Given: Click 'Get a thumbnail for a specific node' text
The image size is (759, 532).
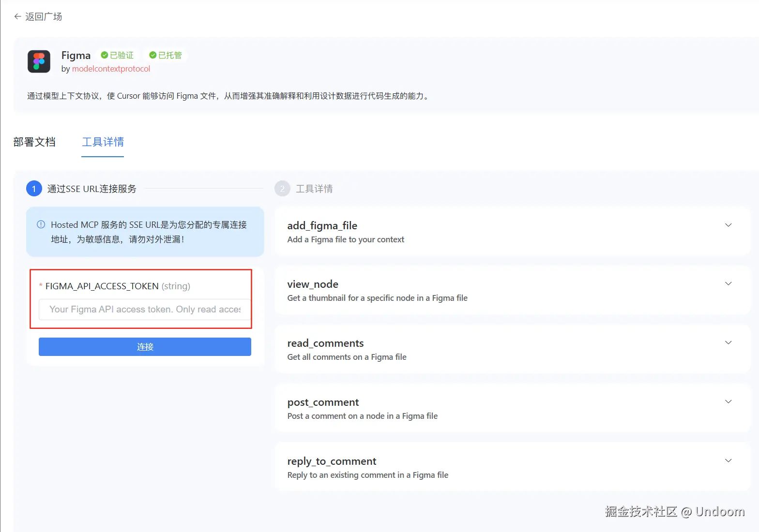Looking at the screenshot, I should 378,298.
